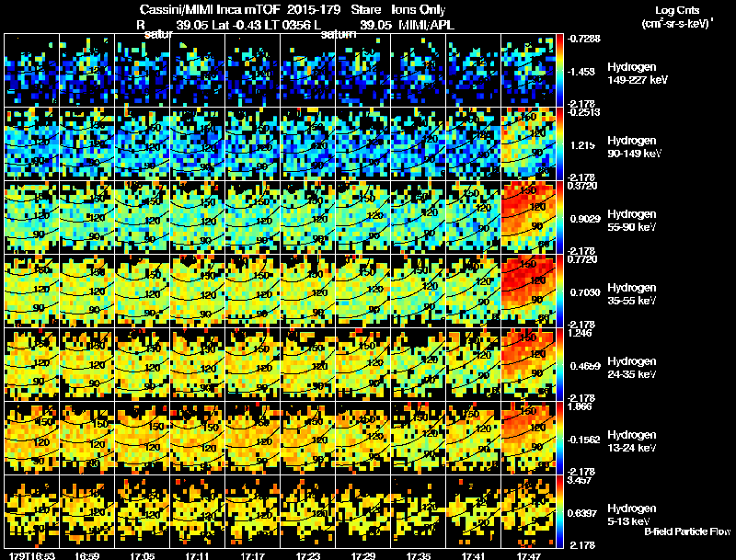The image size is (736, 560).
Task: Click the Hydrogen 55-90 keV color bar
Action: coord(559,218)
